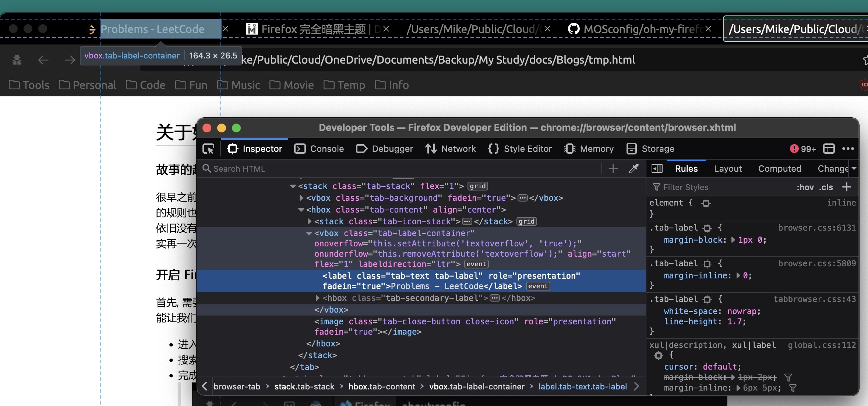Open the Computed sidebar tab
Image resolution: width=868 pixels, height=406 pixels.
pos(779,169)
